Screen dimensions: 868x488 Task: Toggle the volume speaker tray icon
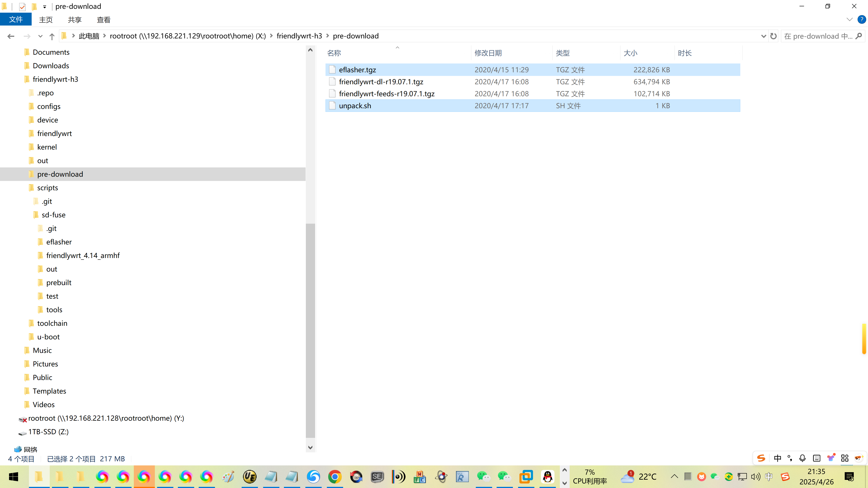(755, 476)
